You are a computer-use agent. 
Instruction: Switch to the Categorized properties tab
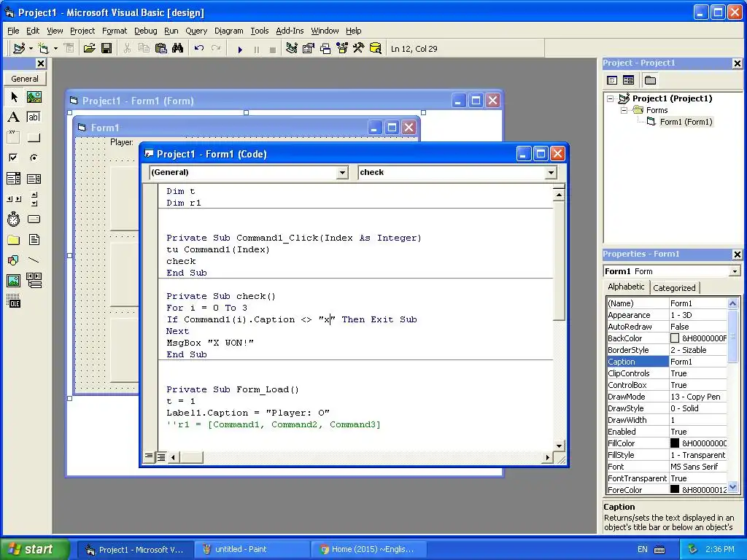[x=674, y=287]
